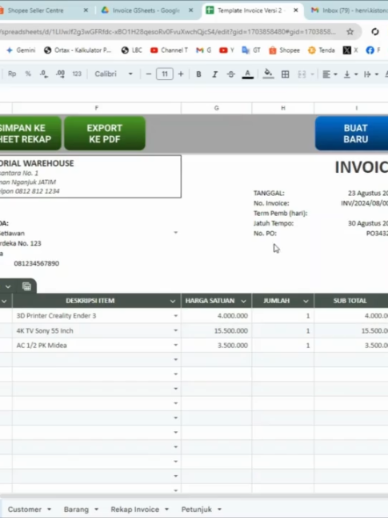Close the Template Invoice Versi 2 tab
This screenshot has width=388, height=518.
[296, 10]
